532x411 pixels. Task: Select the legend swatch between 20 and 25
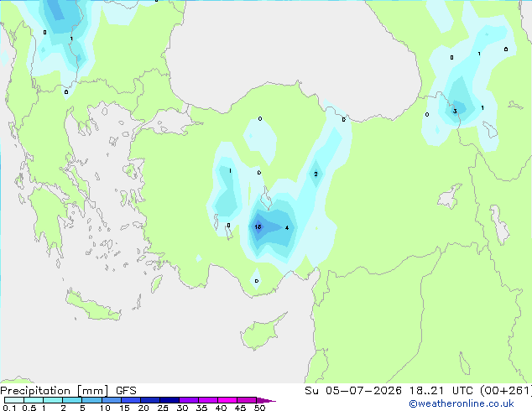point(149,400)
